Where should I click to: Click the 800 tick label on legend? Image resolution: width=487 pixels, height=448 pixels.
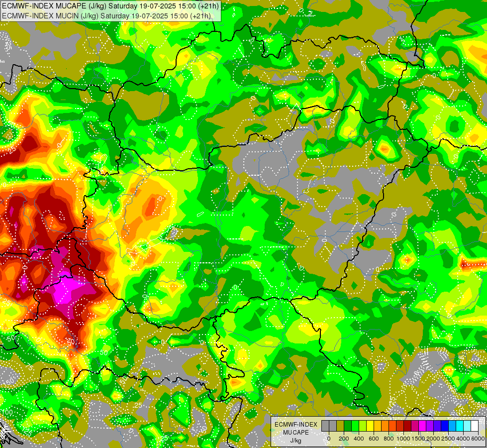(x=389, y=439)
